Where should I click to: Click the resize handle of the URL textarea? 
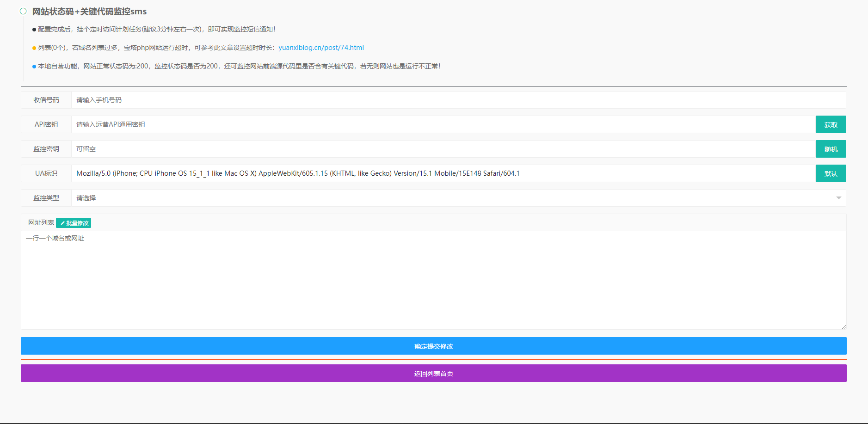843,326
